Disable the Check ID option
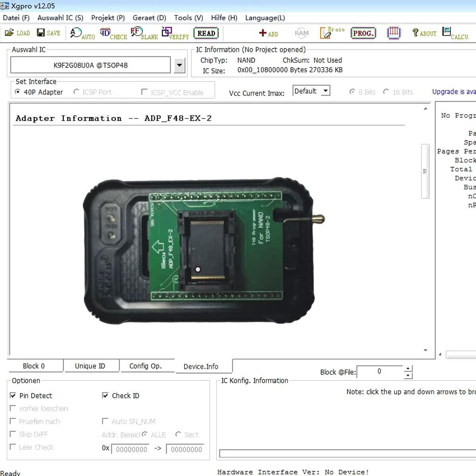 (105, 395)
